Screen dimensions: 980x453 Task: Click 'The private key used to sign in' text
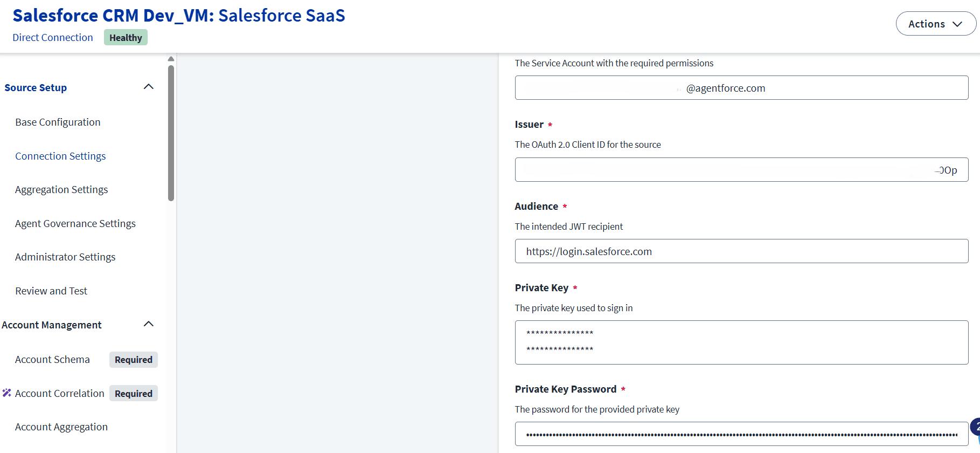tap(573, 308)
